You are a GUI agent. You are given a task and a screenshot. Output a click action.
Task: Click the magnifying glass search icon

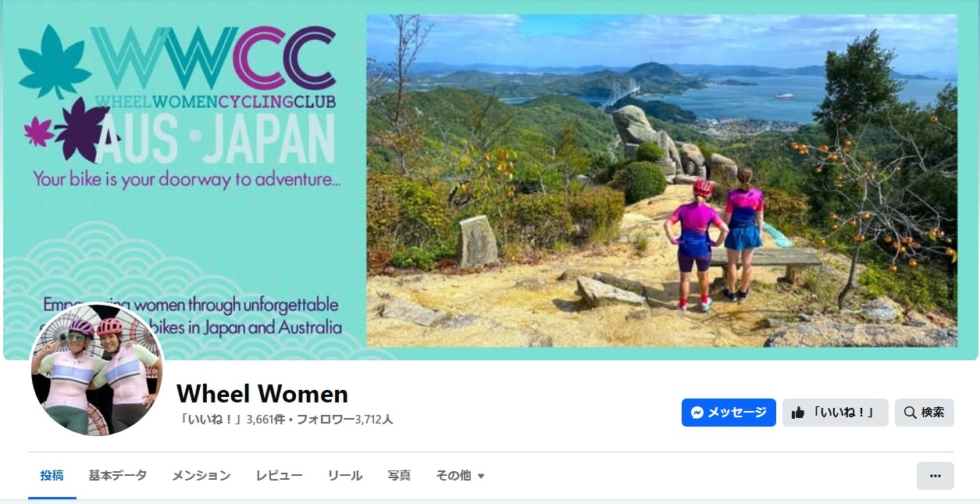coord(911,413)
